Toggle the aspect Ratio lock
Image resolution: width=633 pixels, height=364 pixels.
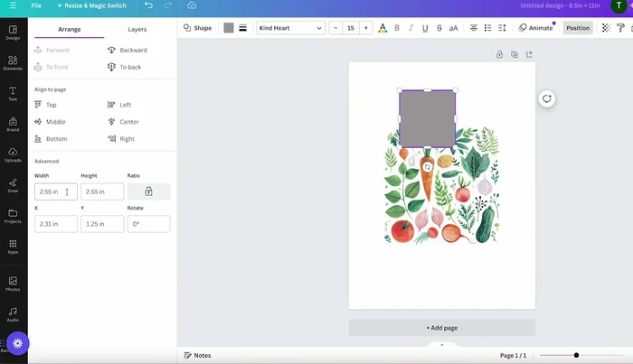(x=148, y=191)
